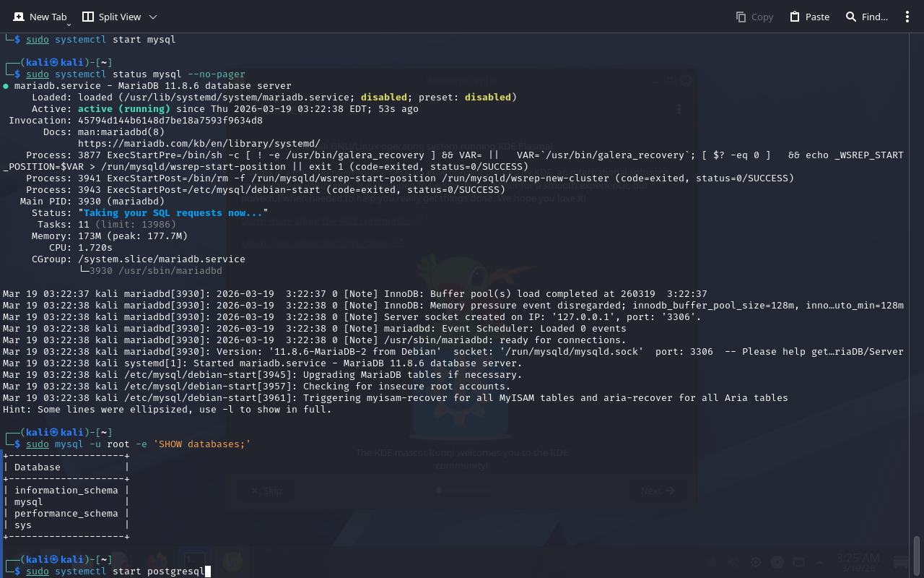Open the Find search tool
The image size is (924, 578).
click(866, 17)
